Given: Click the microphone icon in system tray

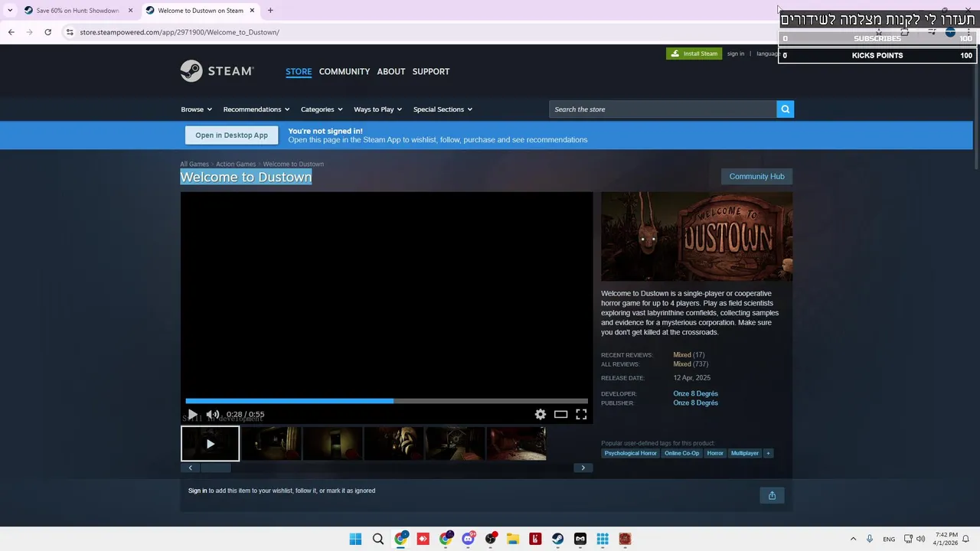Looking at the screenshot, I should (870, 539).
